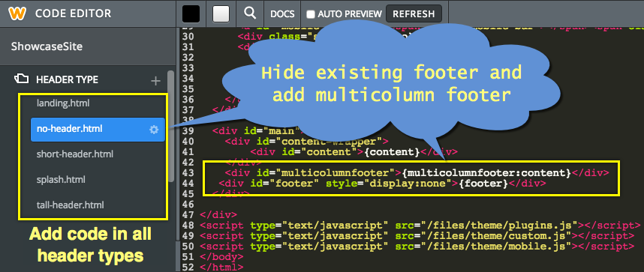644x272 pixels.
Task: Open landing.html file
Action: (x=63, y=103)
